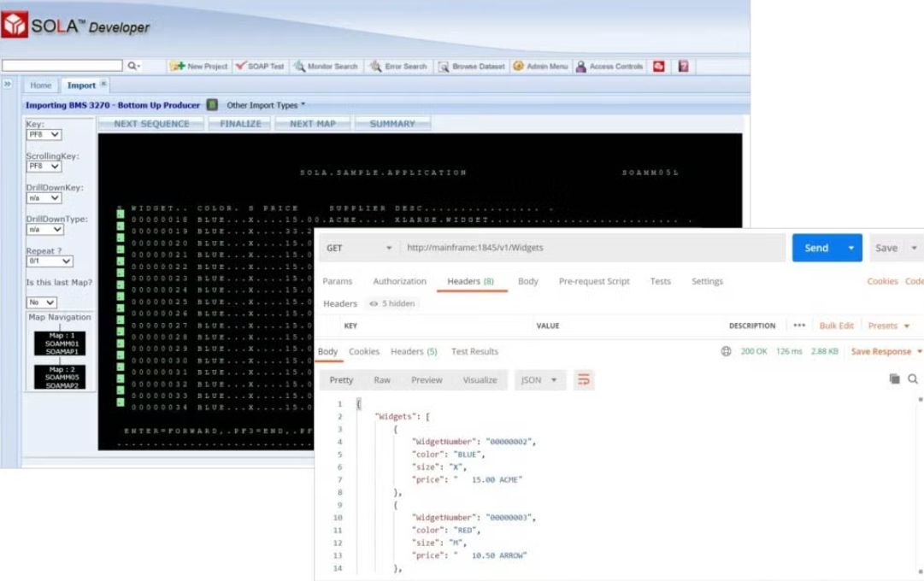
Task: Open the Pre-request Script tab
Action: 594,280
